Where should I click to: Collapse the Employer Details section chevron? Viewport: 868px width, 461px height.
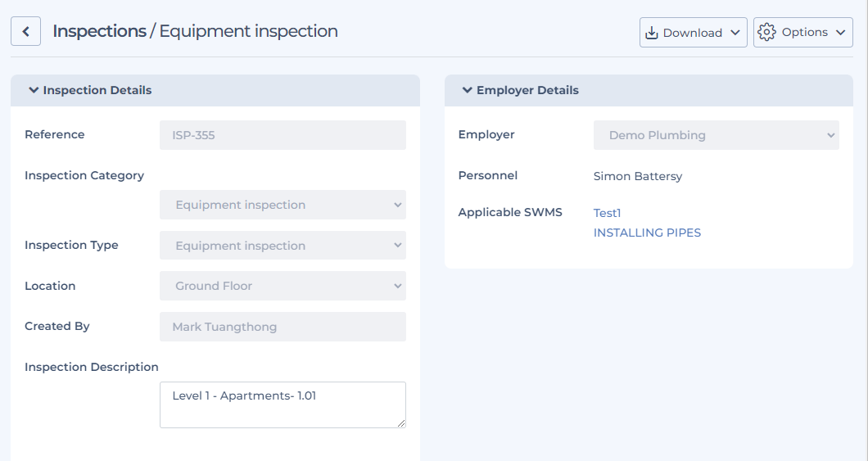click(468, 90)
